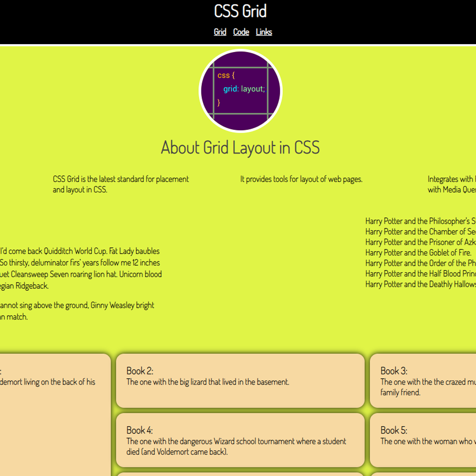Click the About Grid Layout in CSS heading
The height and width of the screenshot is (476, 476).
(240, 148)
